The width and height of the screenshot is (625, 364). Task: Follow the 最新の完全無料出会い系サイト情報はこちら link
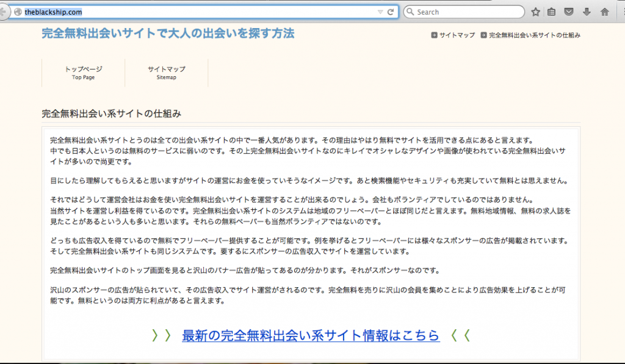(311, 336)
